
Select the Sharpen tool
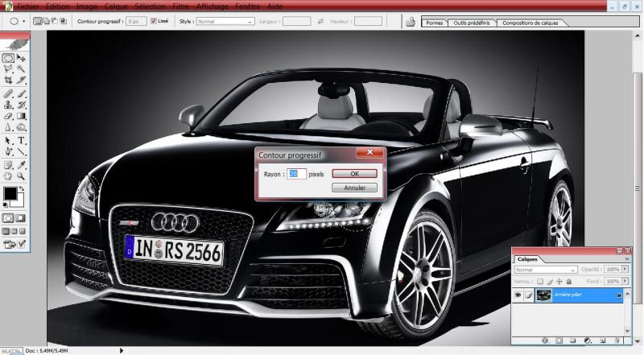[8, 127]
